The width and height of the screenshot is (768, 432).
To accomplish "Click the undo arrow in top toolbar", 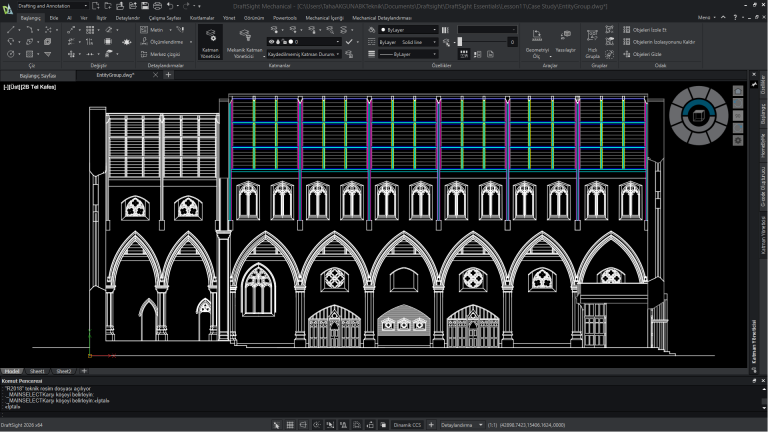I will 171,6.
